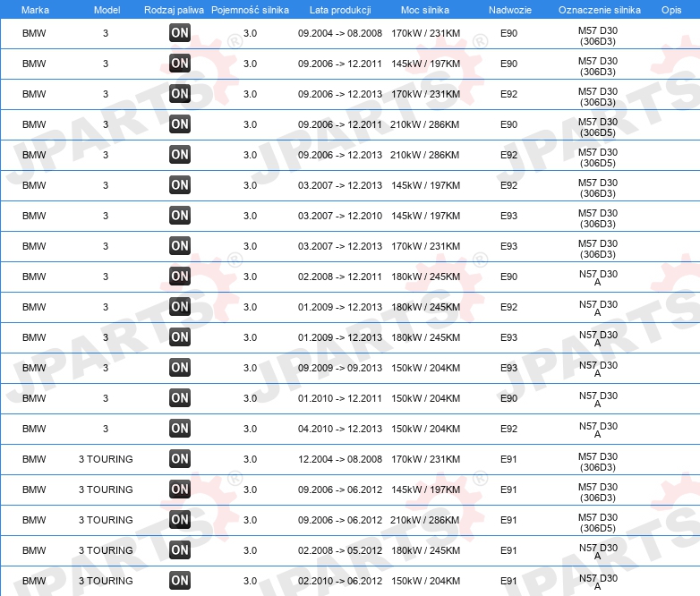700x596 pixels.
Task: Click the ON fuel icon in the first BMW E90 row
Action: click(x=180, y=32)
